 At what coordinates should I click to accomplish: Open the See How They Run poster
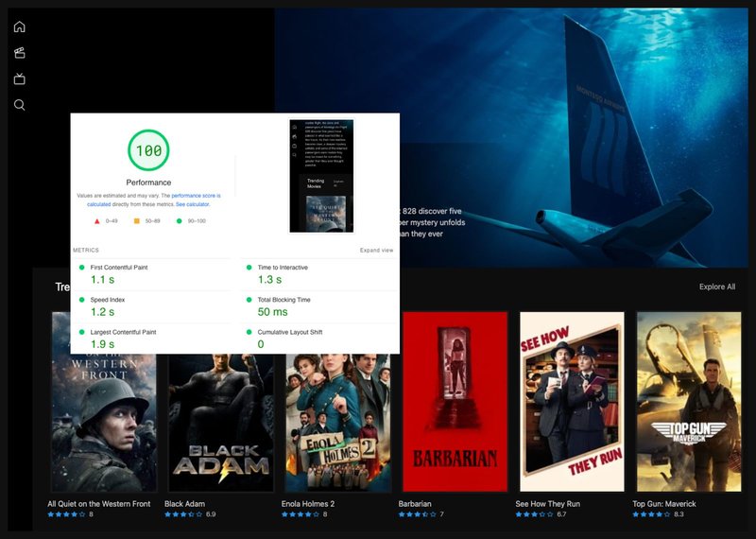click(572, 402)
